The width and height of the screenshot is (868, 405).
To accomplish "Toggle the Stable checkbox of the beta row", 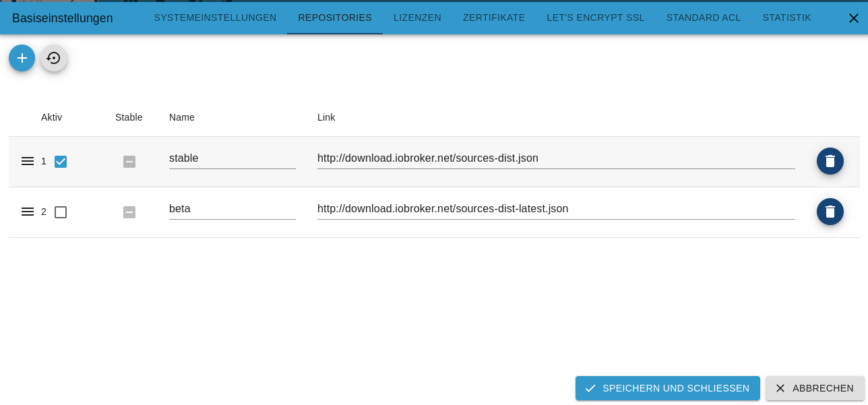I will tap(129, 212).
